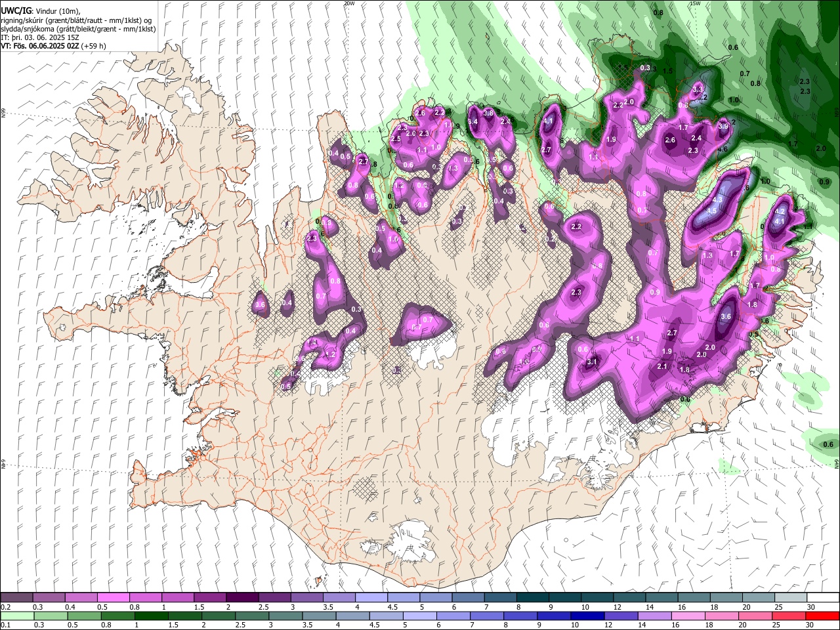Click the 'slydda/snjókoma' description line
840x630 pixels.
[78, 29]
